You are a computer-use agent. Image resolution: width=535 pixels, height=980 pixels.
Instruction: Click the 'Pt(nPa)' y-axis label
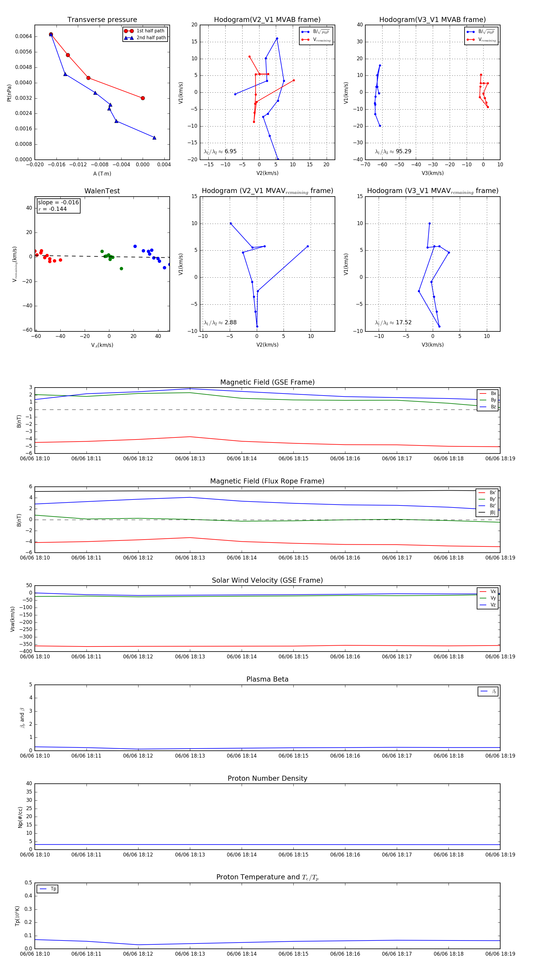pos(9,92)
